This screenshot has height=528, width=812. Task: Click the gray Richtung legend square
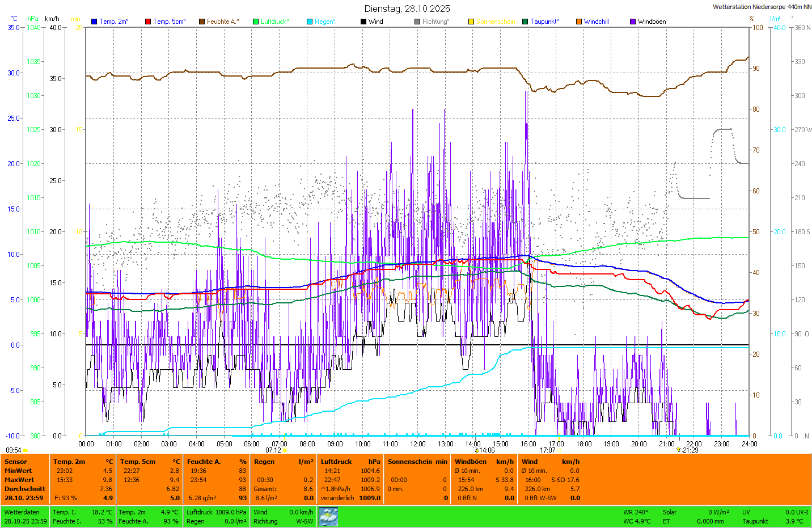pos(417,22)
